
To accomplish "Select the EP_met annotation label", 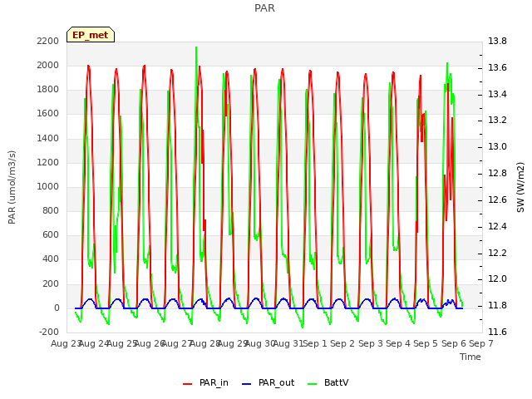I will (91, 35).
